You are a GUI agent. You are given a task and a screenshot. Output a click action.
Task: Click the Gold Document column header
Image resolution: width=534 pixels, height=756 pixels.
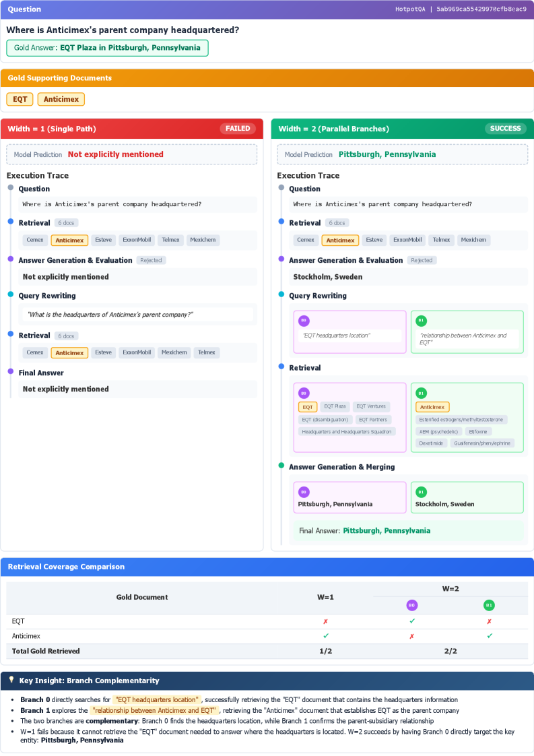coord(141,597)
